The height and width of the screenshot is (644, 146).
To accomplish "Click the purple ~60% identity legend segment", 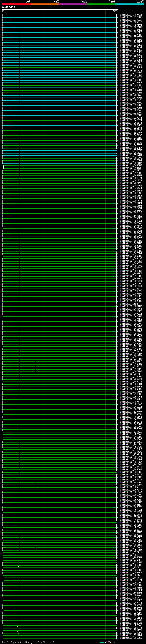I will (73, 4).
